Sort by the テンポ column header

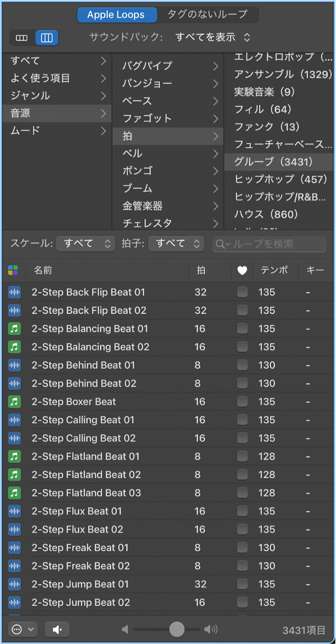point(275,270)
